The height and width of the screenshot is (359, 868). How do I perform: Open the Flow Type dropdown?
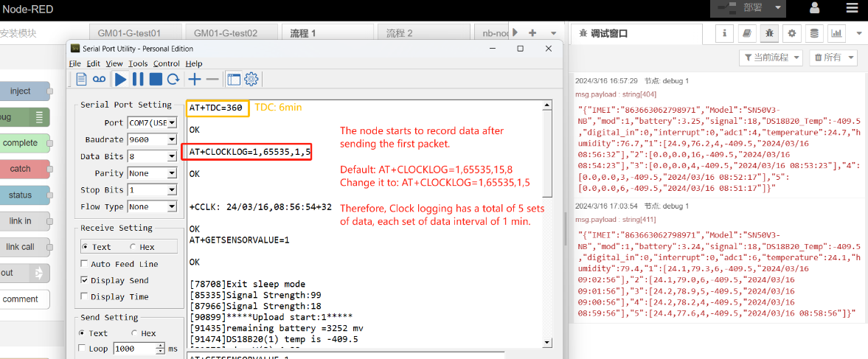pos(152,206)
